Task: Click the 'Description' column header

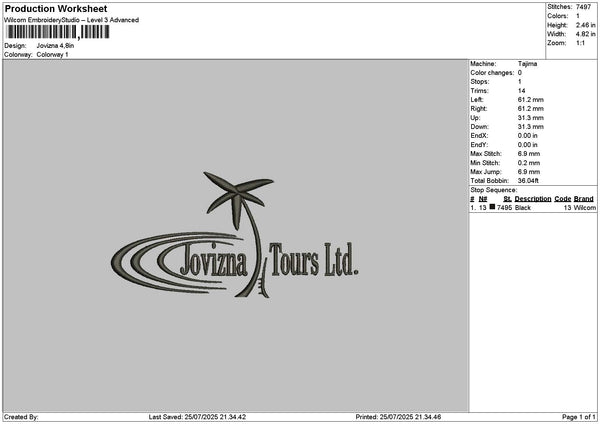Action: tap(533, 199)
